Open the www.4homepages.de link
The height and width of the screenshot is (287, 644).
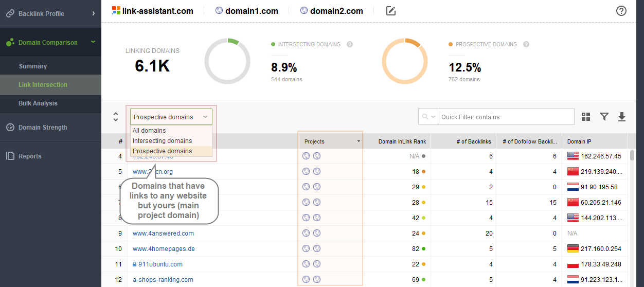coord(164,249)
